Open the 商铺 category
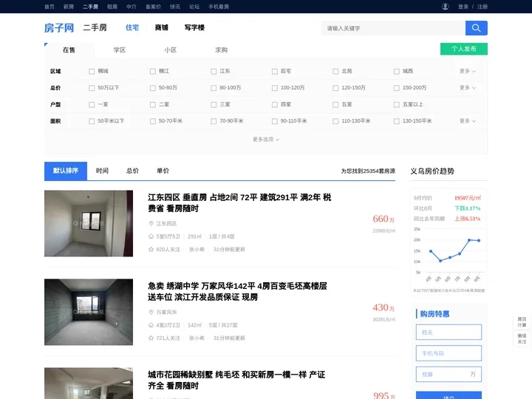The image size is (532, 399). click(162, 27)
